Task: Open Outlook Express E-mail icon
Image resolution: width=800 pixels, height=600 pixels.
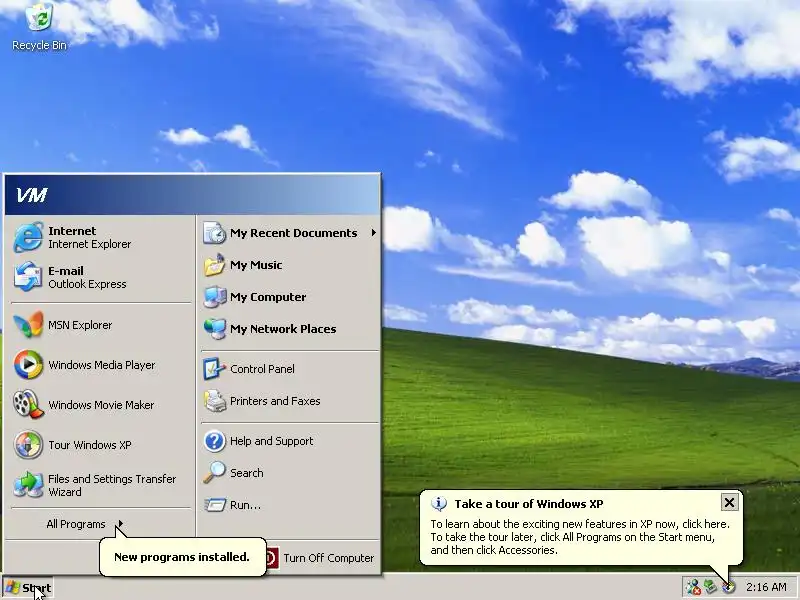Action: [28, 277]
